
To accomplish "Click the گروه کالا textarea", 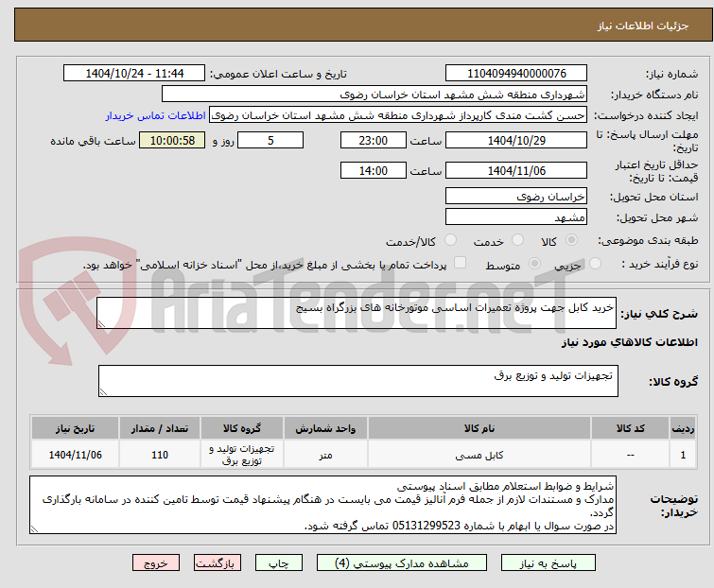I will [357, 380].
